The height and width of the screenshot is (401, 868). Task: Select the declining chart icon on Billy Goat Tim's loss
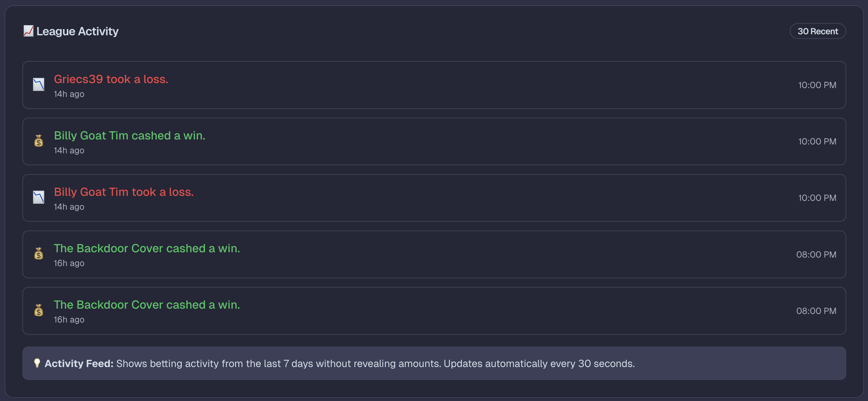39,198
